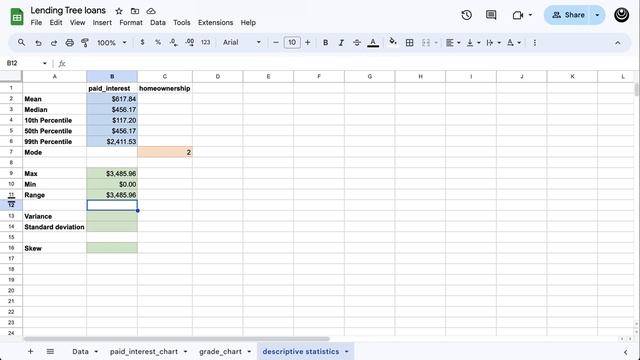Add a new sheet with plus
The height and width of the screenshot is (360, 640).
coord(30,351)
